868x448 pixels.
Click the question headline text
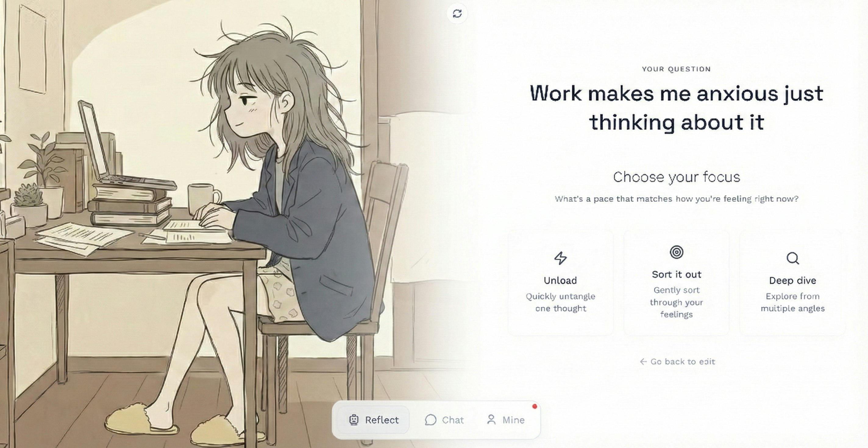click(676, 107)
